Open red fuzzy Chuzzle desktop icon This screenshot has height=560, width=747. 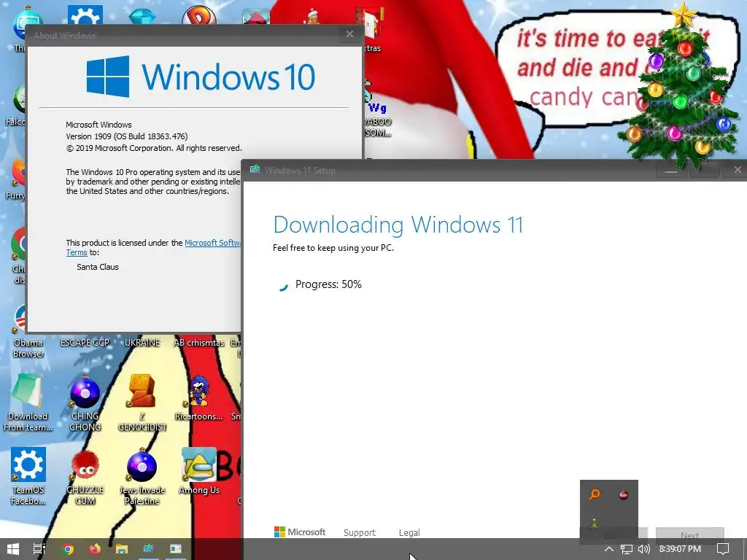tap(85, 476)
